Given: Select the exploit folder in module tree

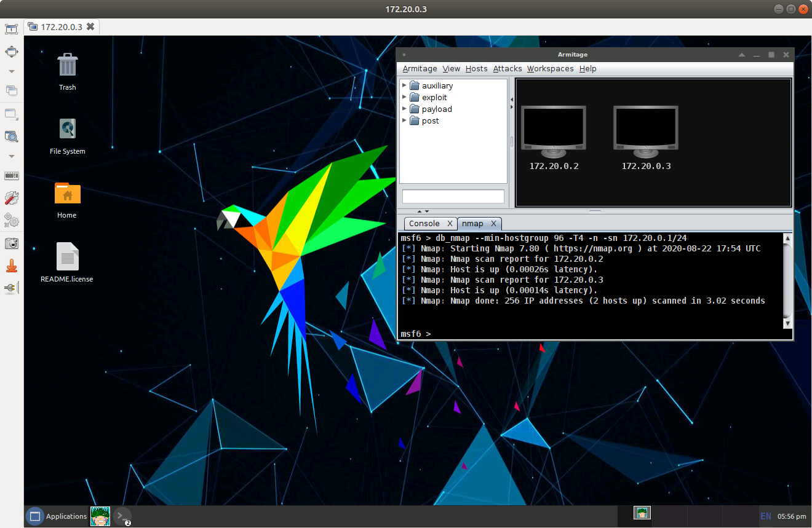Looking at the screenshot, I should pos(428,98).
